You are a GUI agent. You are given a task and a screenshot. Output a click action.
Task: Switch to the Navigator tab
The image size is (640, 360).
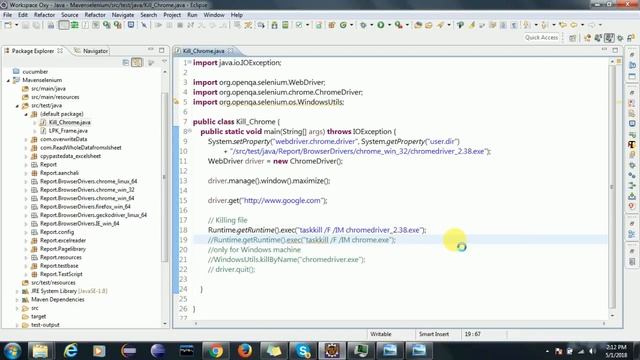point(91,51)
